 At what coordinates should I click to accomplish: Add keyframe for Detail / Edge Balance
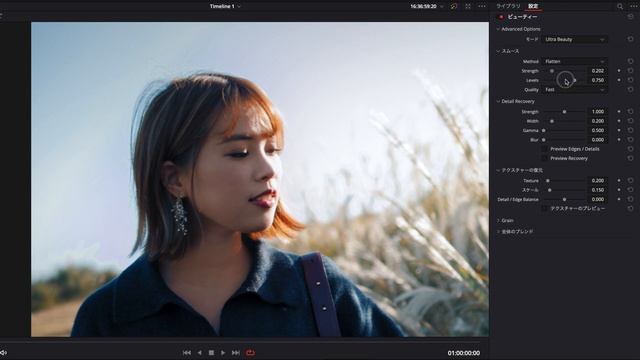619,199
